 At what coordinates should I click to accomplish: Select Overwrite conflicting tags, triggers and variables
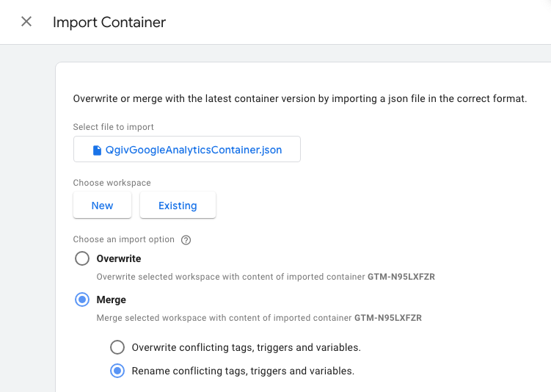tap(117, 347)
